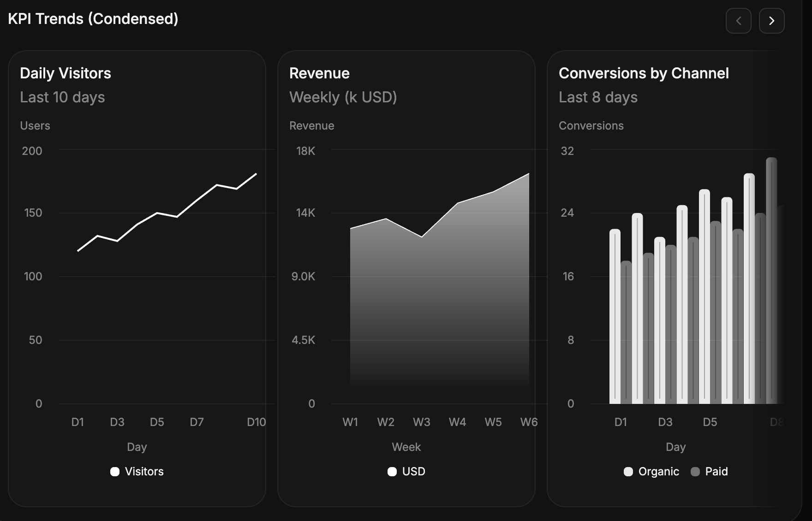This screenshot has width=812, height=521.
Task: Click the left navigation arrow
Action: click(x=739, y=21)
